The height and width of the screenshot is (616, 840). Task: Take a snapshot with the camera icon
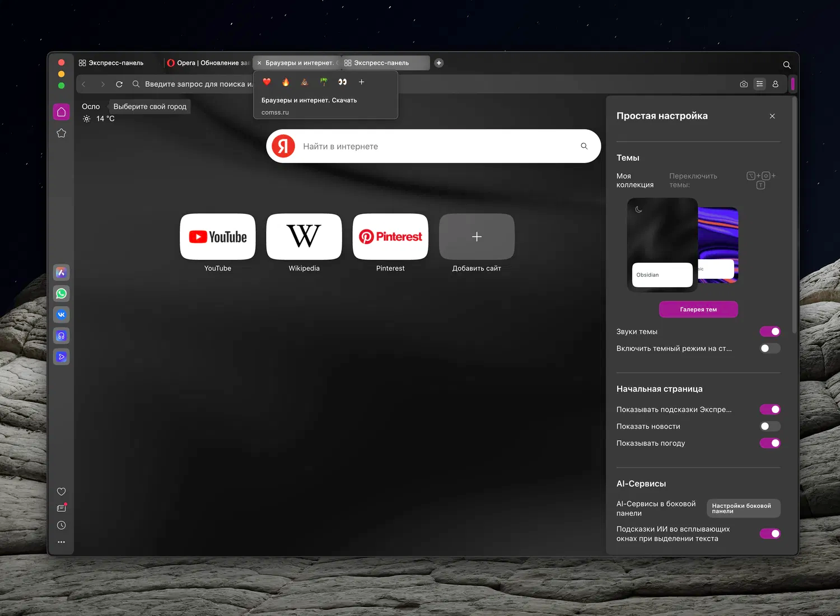[744, 84]
